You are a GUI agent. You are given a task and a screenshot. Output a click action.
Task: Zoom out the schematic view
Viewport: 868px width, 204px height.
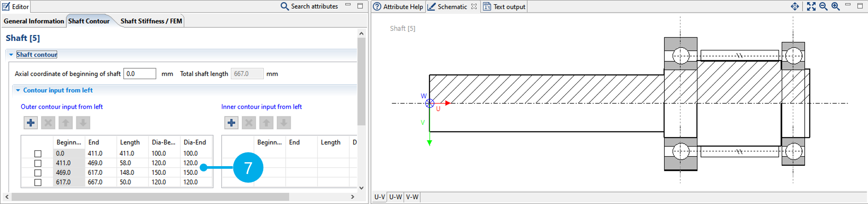coord(823,6)
